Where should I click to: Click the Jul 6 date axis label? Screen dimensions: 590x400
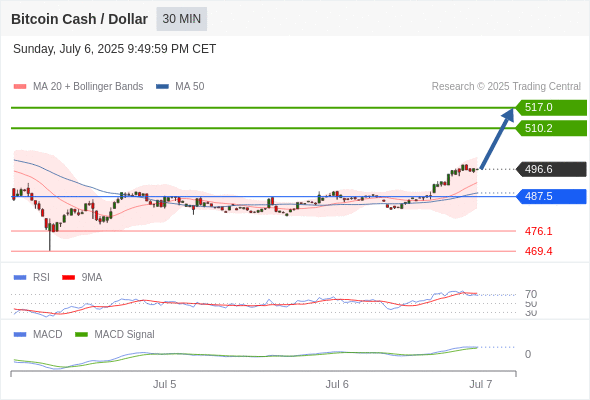tap(337, 385)
